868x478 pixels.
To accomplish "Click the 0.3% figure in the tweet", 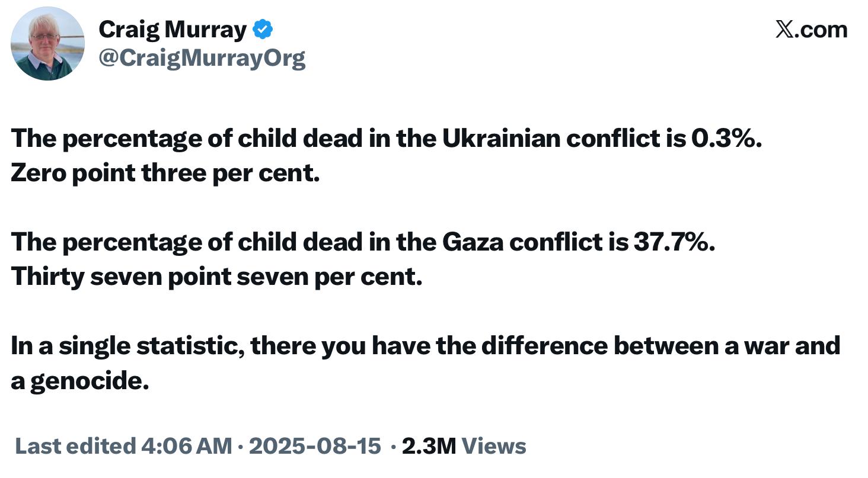I will pos(725,138).
